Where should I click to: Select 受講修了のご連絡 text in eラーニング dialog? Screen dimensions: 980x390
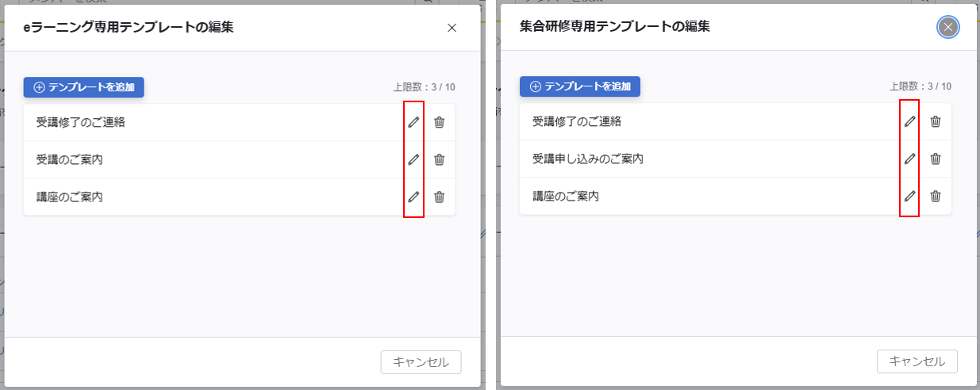pyautogui.click(x=80, y=122)
